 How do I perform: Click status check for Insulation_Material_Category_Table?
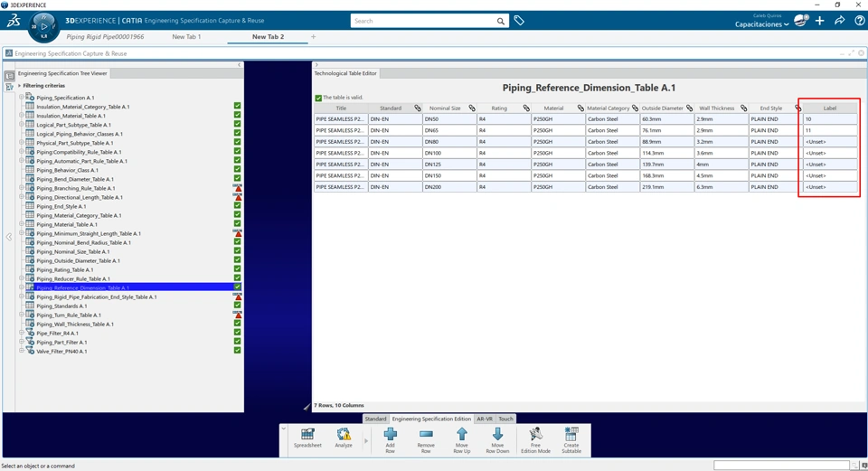point(237,106)
